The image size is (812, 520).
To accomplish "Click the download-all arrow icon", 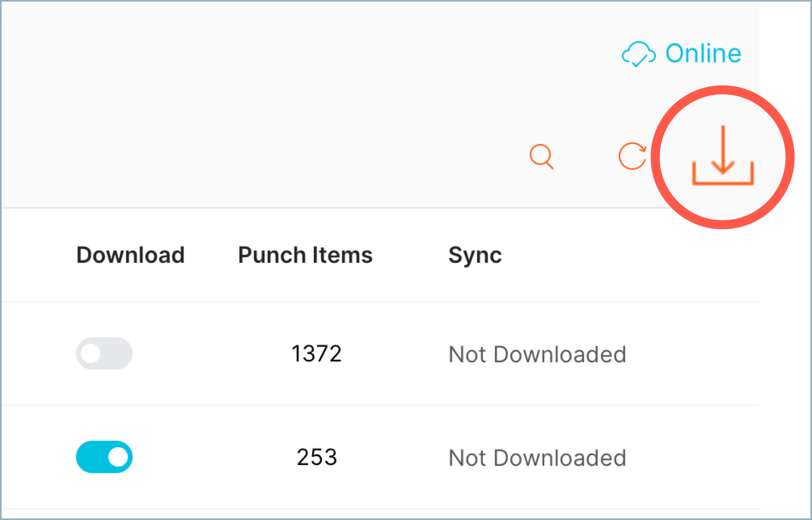I will click(723, 156).
